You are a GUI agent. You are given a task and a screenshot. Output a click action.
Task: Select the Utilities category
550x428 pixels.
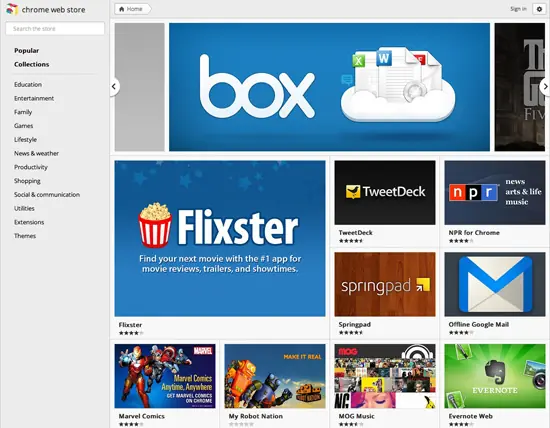click(x=24, y=208)
